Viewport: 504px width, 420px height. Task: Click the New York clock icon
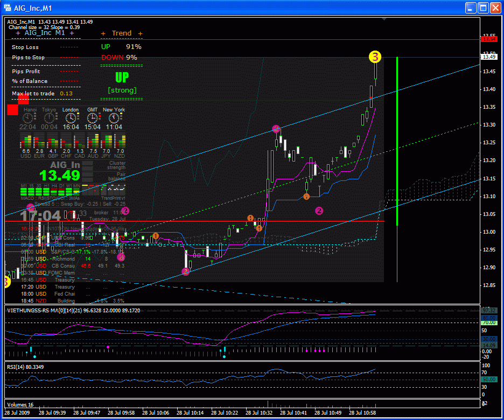click(x=114, y=118)
